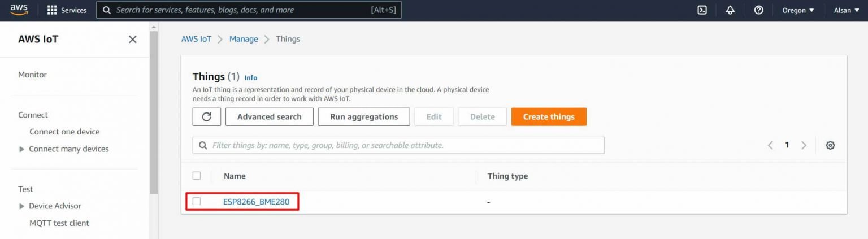Open table preferences gear icon
The height and width of the screenshot is (239, 868).
(x=830, y=145)
